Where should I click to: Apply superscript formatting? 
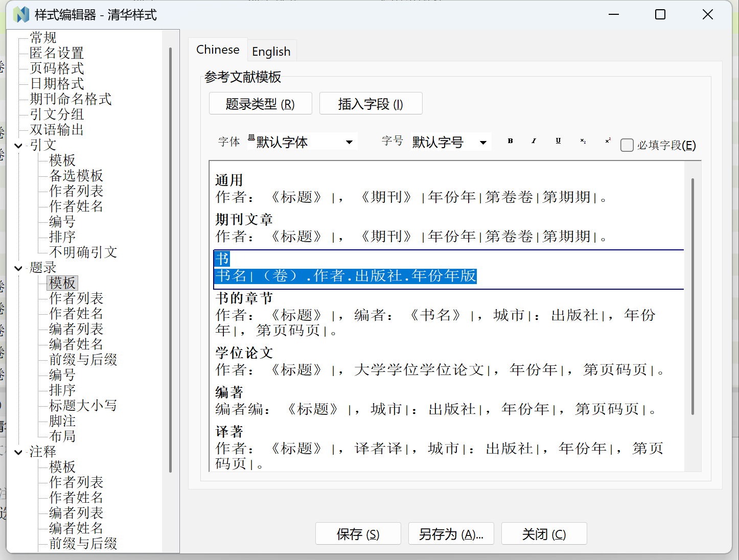607,141
